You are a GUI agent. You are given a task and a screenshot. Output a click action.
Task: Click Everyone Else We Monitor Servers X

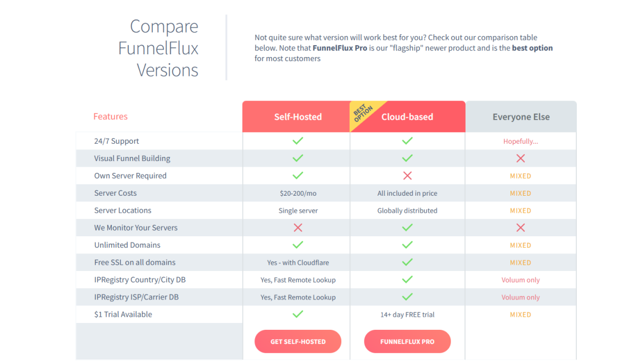[520, 228]
